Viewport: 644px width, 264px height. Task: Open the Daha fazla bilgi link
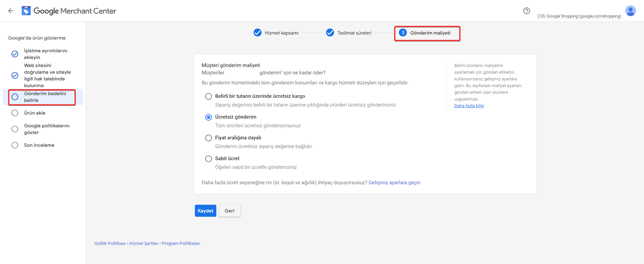469,106
